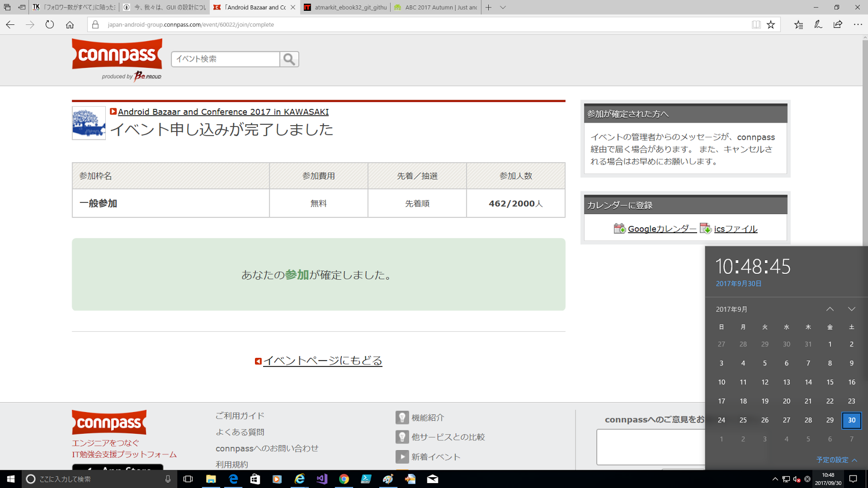Go to previous month in calendar
Image resolution: width=868 pixels, height=488 pixels.
point(830,309)
